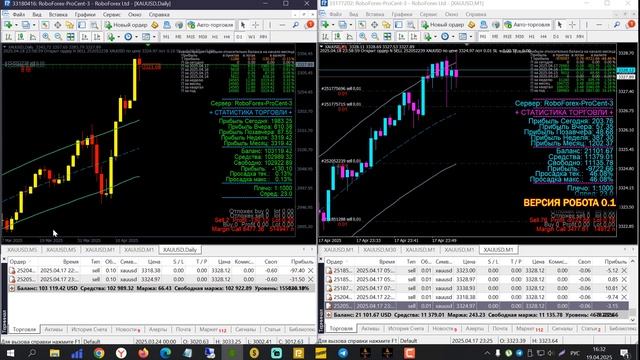This screenshot has height=360, width=640.
Task: Toggle auto scroll in left terminal
Action: (x=84, y=37)
